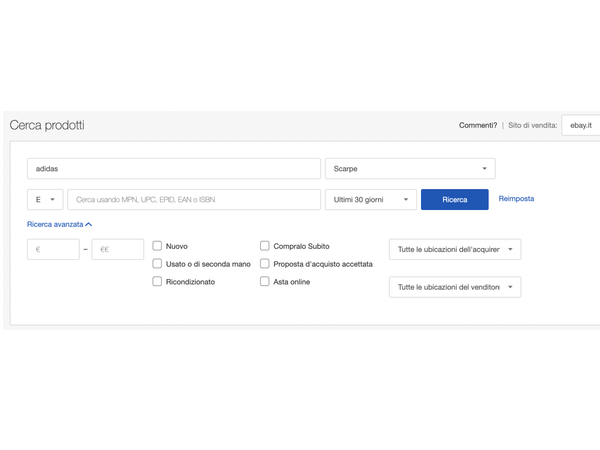The image size is (600, 450).
Task: Click the 'Commenti?' link
Action: (478, 125)
